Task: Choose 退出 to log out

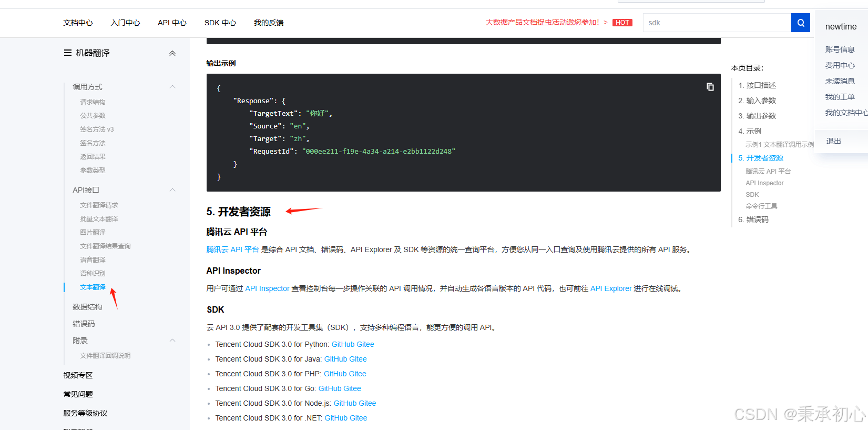Action: pyautogui.click(x=833, y=141)
